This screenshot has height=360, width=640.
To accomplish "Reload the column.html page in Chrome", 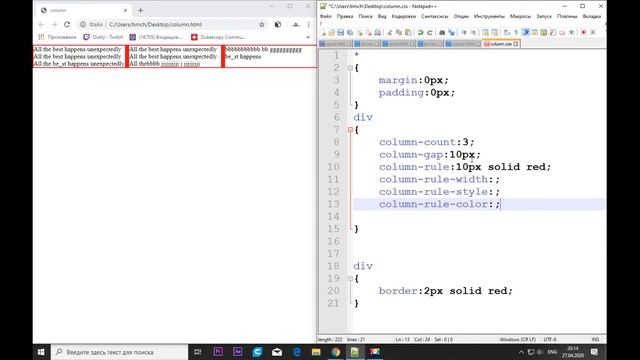I will (67, 24).
